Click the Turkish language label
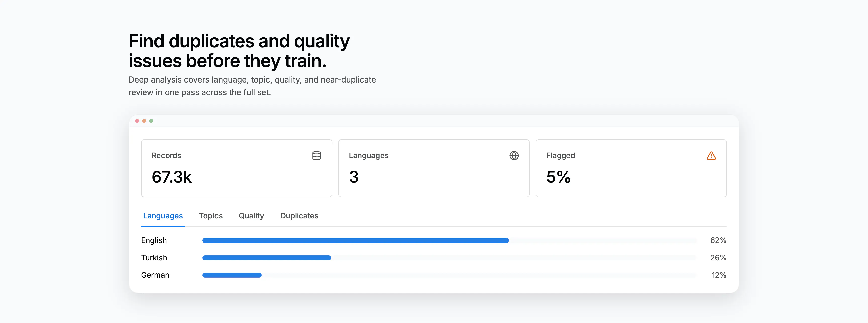The image size is (868, 323). [154, 258]
